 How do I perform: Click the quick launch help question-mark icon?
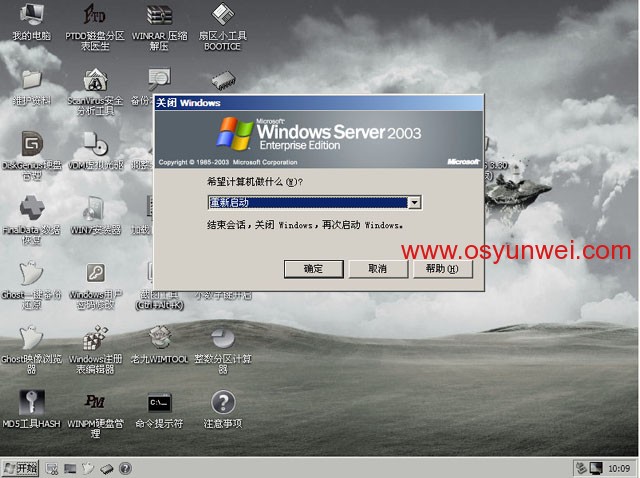(125, 468)
